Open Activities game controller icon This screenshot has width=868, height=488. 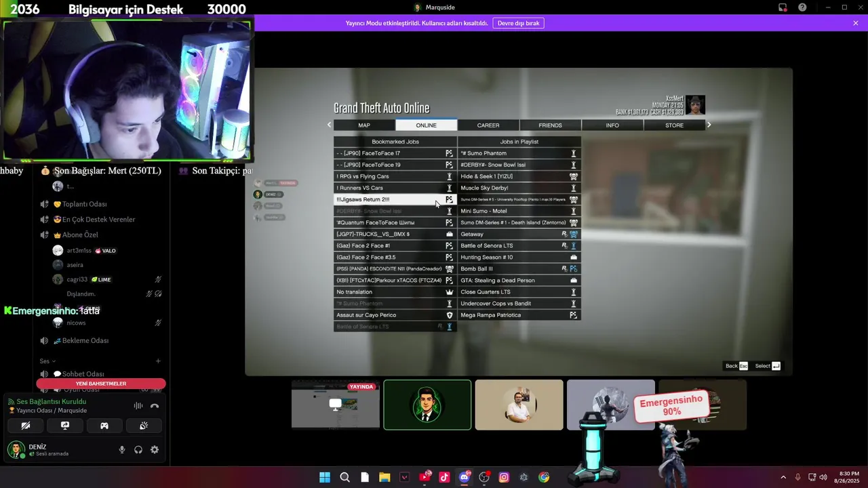point(104,426)
